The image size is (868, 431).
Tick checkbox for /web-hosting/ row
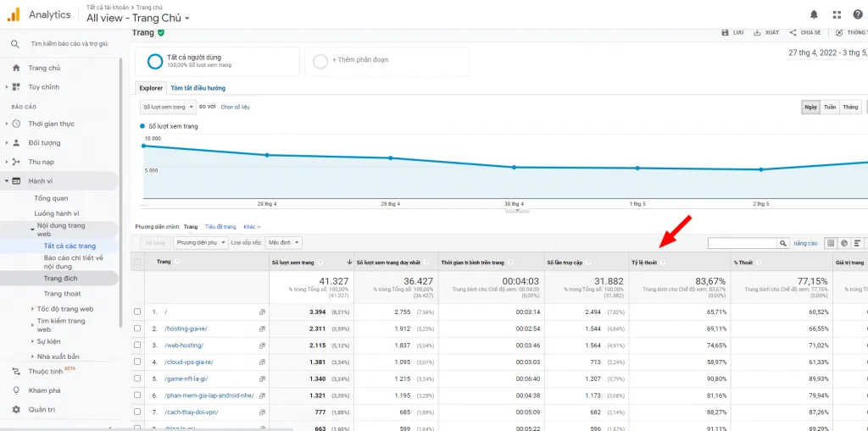coord(137,345)
